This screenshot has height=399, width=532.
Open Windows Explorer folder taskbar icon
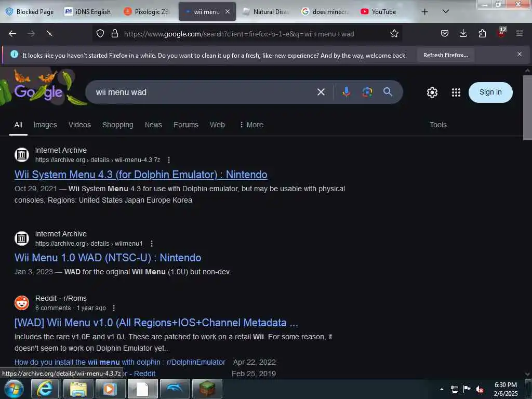tap(78, 389)
